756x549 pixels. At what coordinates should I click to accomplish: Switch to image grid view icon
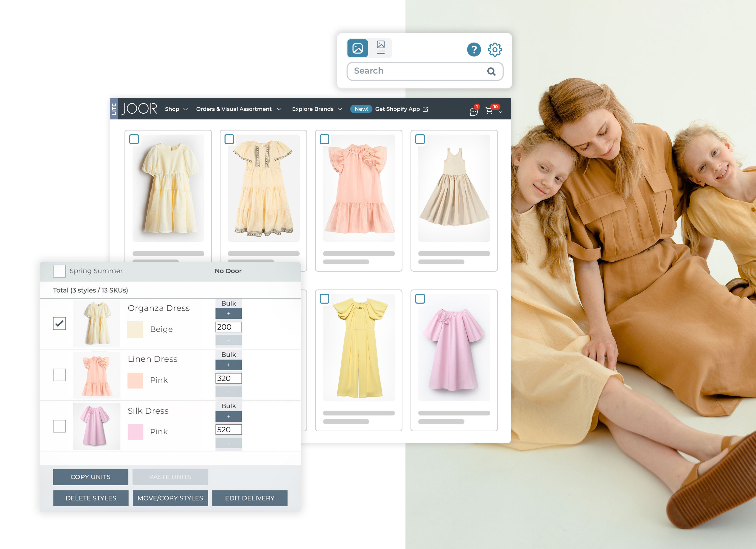click(x=357, y=48)
